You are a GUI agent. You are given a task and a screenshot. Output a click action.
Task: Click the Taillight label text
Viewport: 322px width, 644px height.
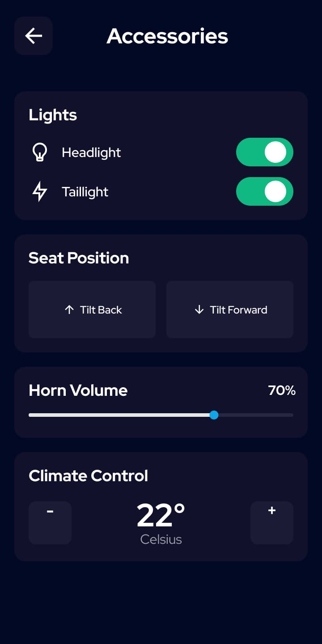click(x=85, y=192)
